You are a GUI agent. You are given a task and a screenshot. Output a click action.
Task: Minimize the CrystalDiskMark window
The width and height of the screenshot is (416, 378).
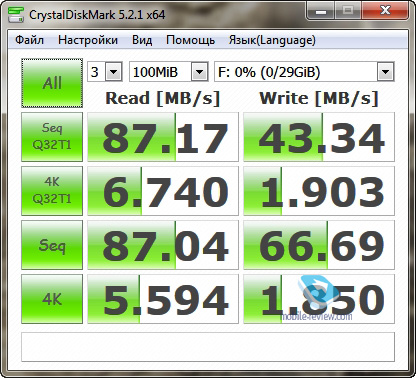click(321, 11)
